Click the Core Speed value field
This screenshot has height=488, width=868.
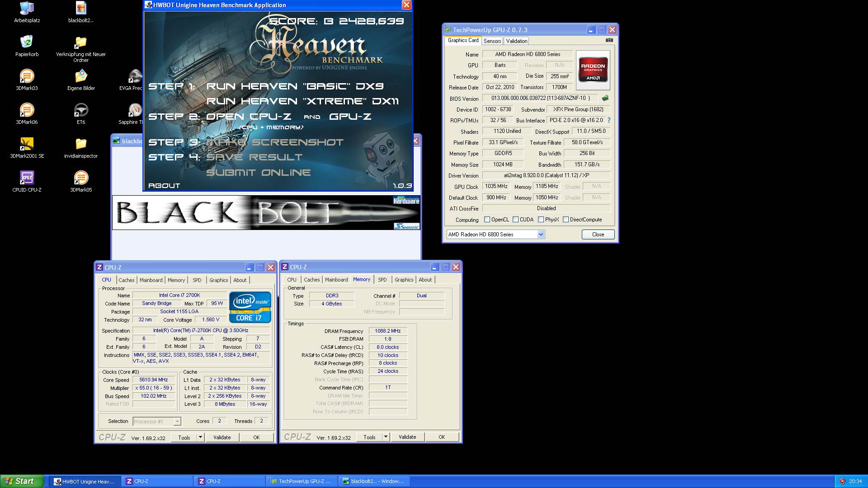[x=153, y=380]
